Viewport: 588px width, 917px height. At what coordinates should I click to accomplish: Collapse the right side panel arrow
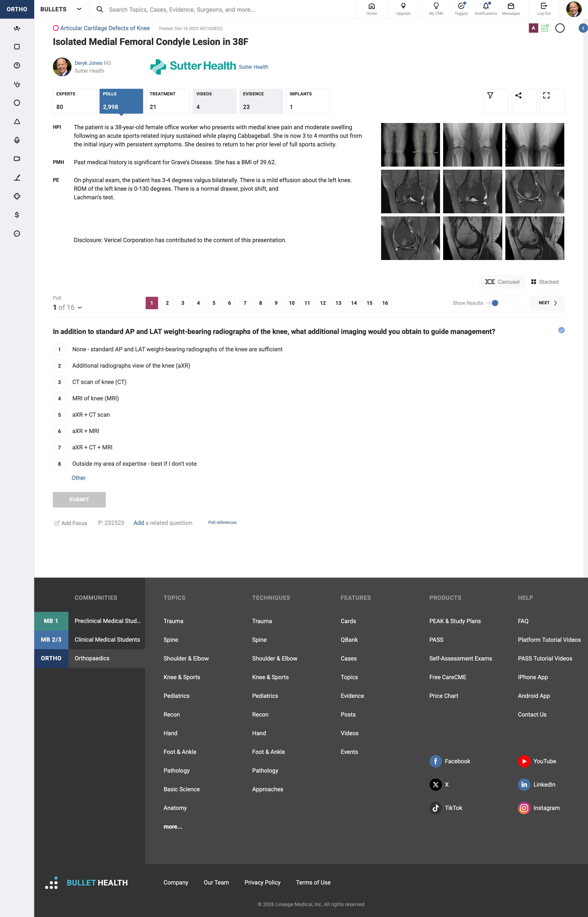pos(583,28)
